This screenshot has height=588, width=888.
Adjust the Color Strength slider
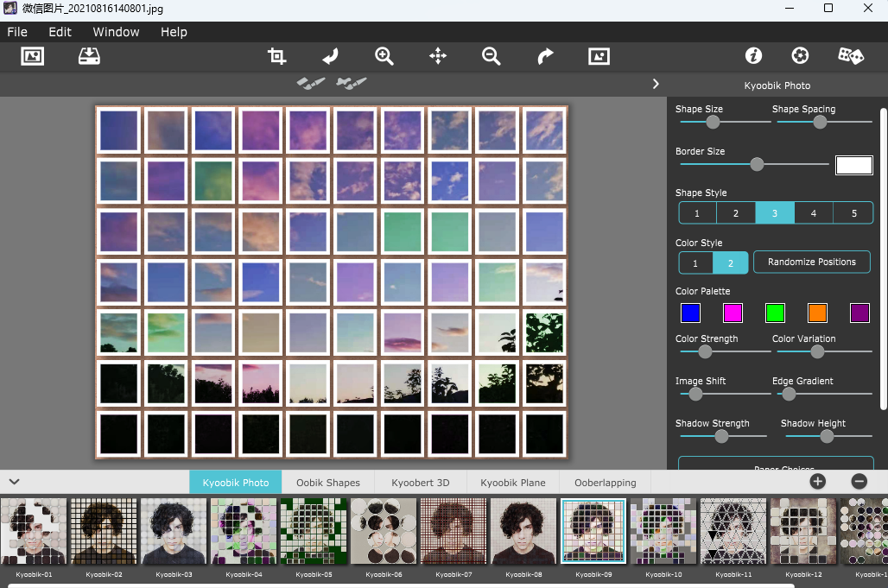[705, 351]
